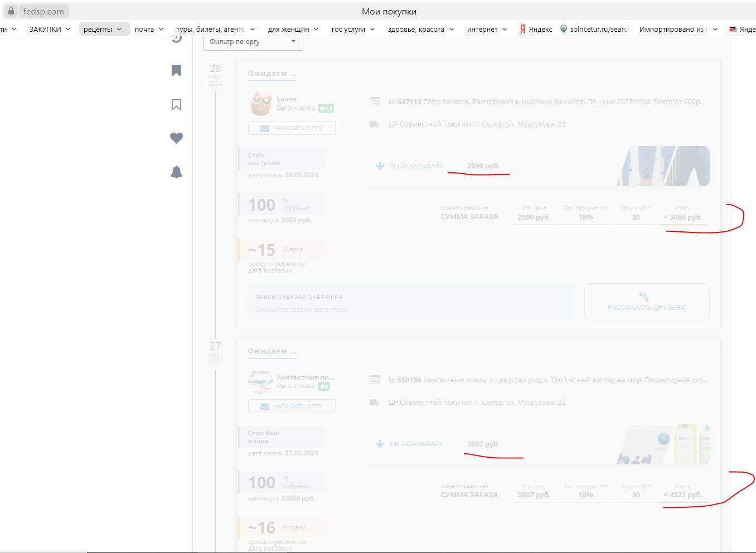The width and height of the screenshot is (756, 553).
Task: Click the Lamie organizer avatar
Action: point(261,103)
